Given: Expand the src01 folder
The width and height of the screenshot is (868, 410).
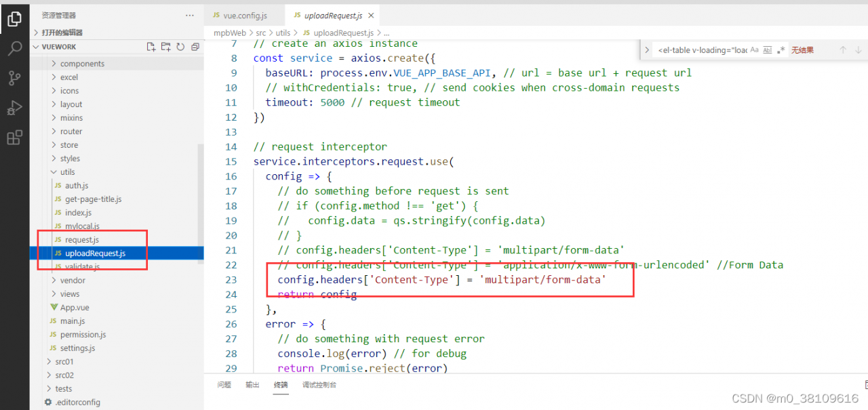Looking at the screenshot, I should point(49,362).
